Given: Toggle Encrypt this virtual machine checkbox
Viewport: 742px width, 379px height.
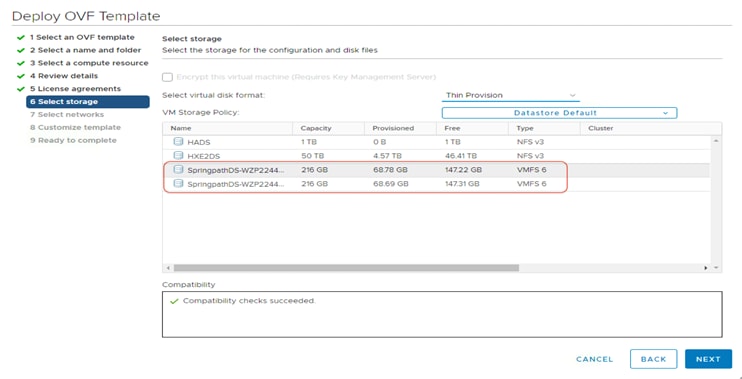Looking at the screenshot, I should coord(167,77).
